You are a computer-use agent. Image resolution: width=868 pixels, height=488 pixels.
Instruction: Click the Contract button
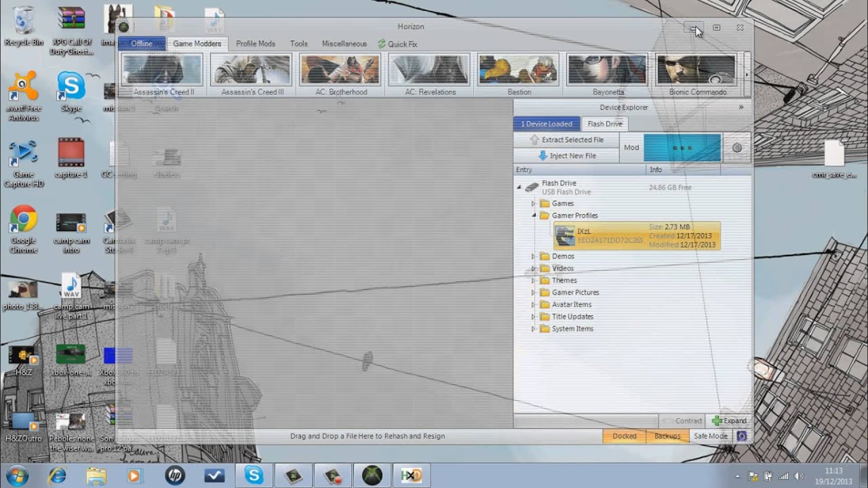click(x=682, y=421)
